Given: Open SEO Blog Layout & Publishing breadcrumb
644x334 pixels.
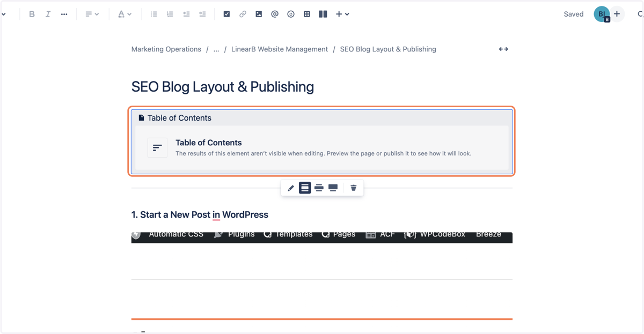Looking at the screenshot, I should coord(388,49).
